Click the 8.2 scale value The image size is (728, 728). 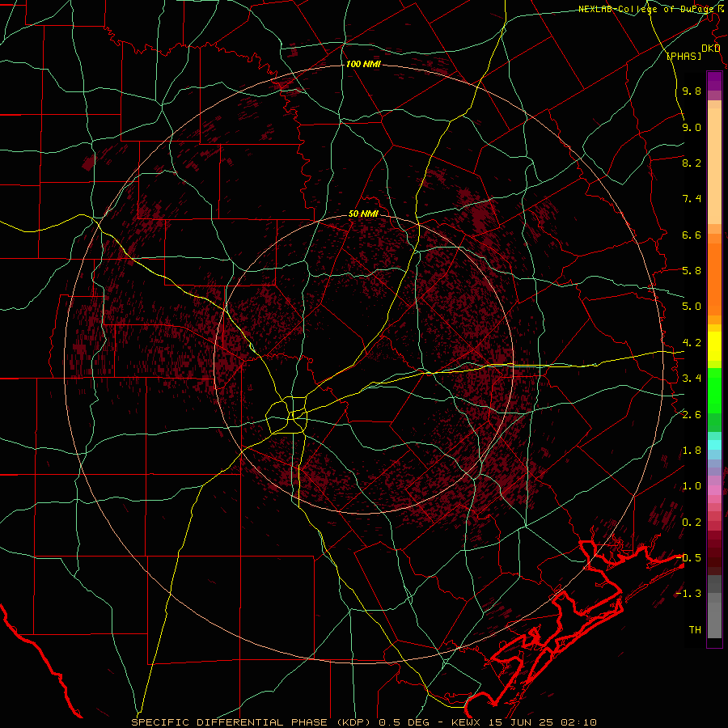(692, 163)
